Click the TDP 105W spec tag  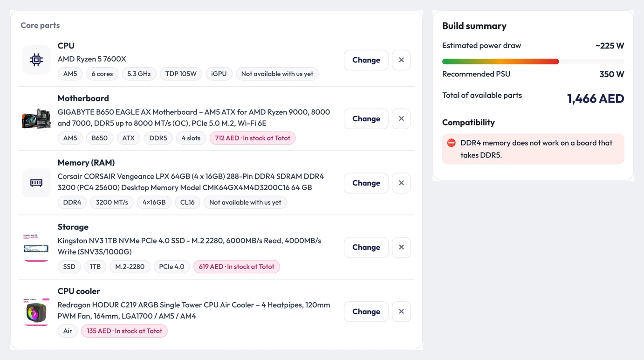(x=181, y=74)
